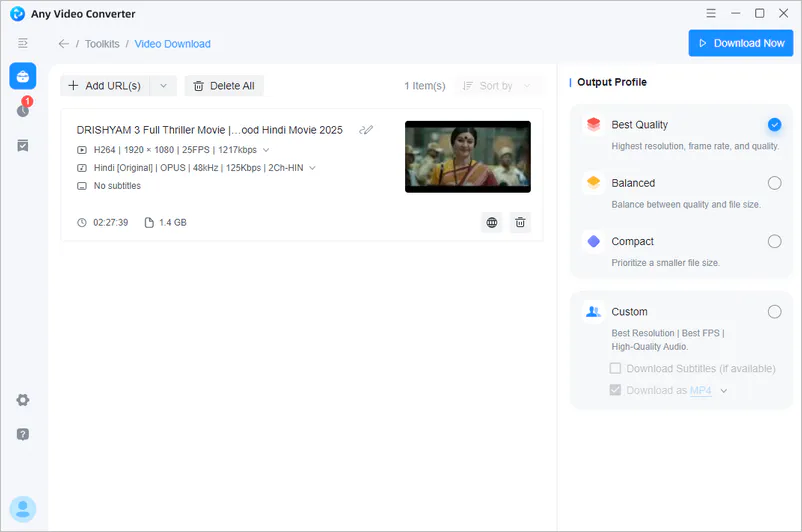Click the Download Now button
The width and height of the screenshot is (802, 532).
point(741,43)
